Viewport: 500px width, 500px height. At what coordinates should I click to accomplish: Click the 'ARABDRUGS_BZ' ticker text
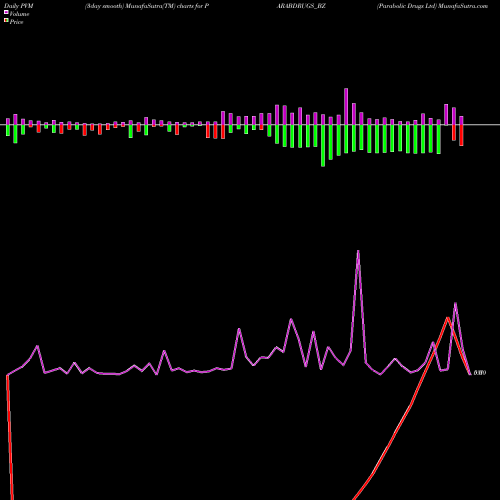301,6
